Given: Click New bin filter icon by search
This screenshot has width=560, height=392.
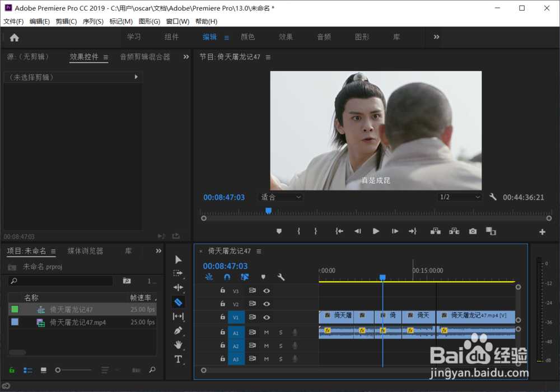Looking at the screenshot, I should pyautogui.click(x=127, y=281).
